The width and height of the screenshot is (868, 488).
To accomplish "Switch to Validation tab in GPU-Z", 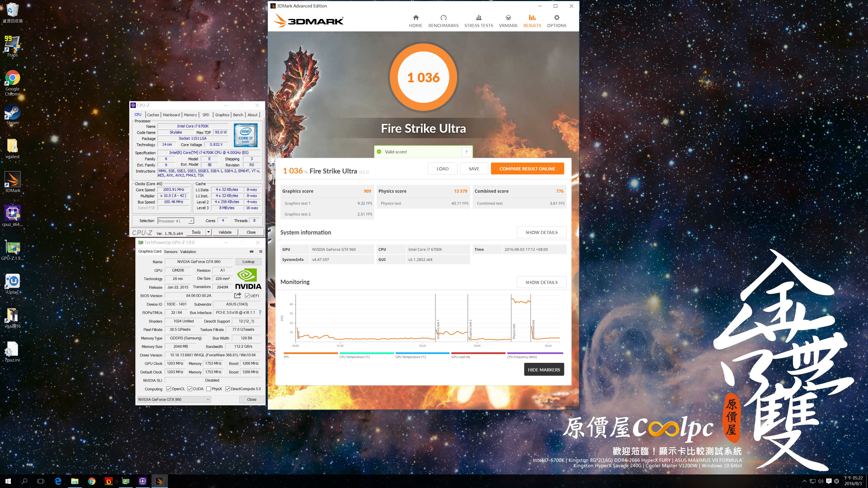I will coord(188,252).
